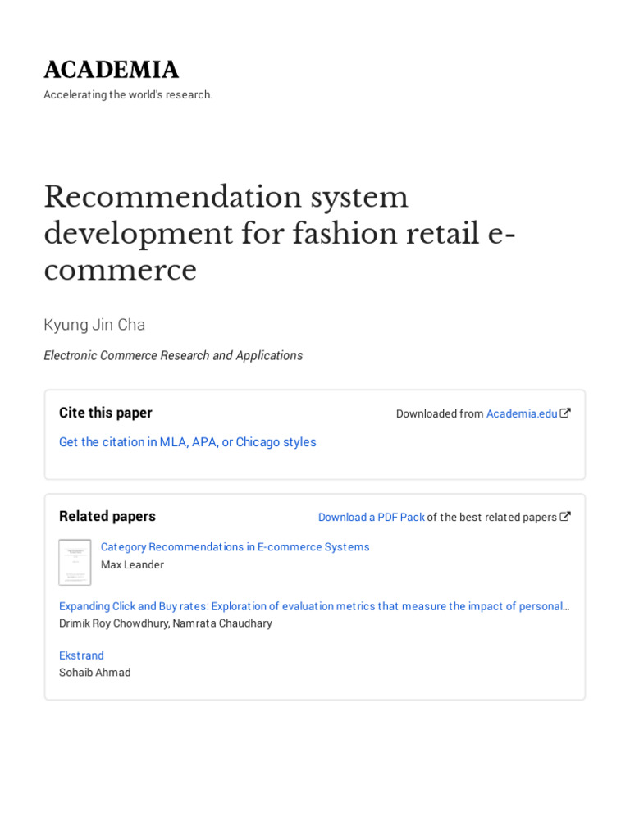This screenshot has width=630, height=840.
Task: Click external link icon beside Academia.edu
Action: [x=565, y=413]
